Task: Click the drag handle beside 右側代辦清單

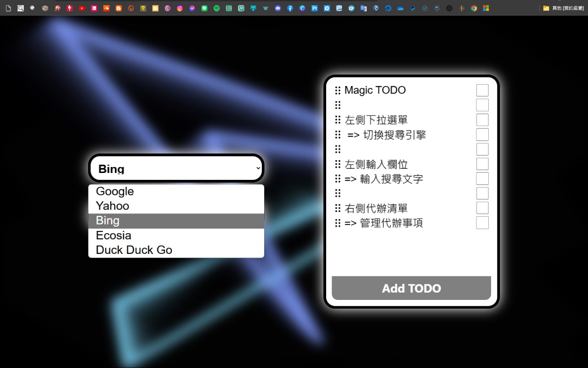Action: 338,208
